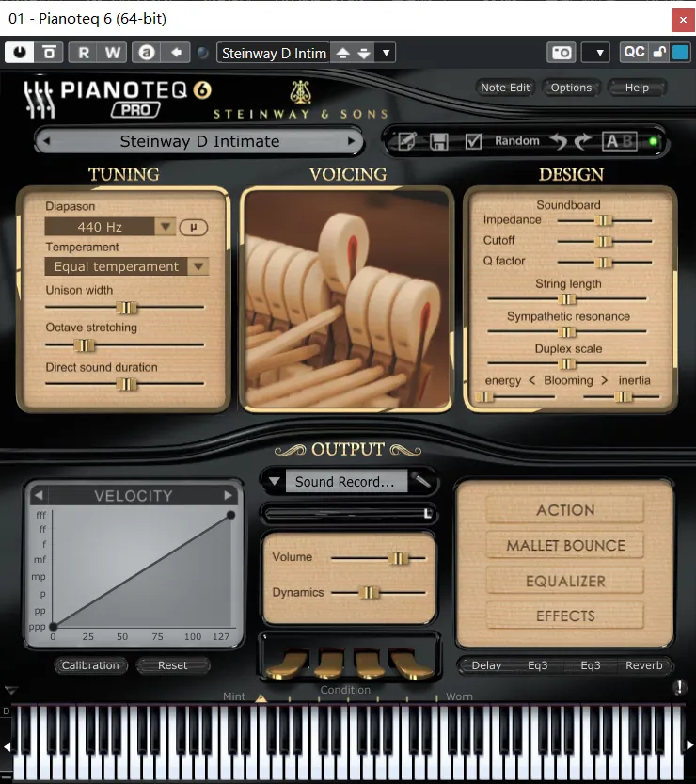Click the undo arrow icon
Image resolution: width=696 pixels, height=784 pixels.
tap(559, 141)
